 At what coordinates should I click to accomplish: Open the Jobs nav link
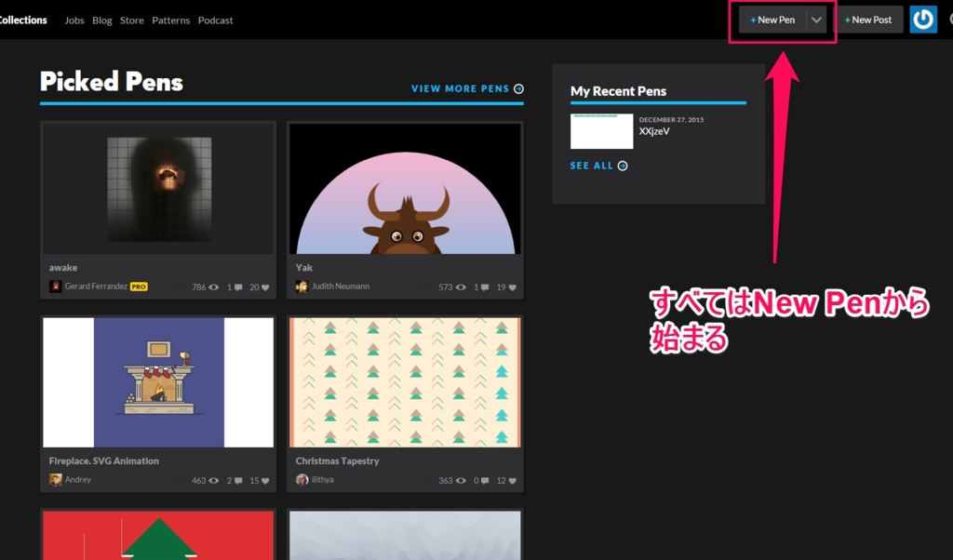[74, 20]
